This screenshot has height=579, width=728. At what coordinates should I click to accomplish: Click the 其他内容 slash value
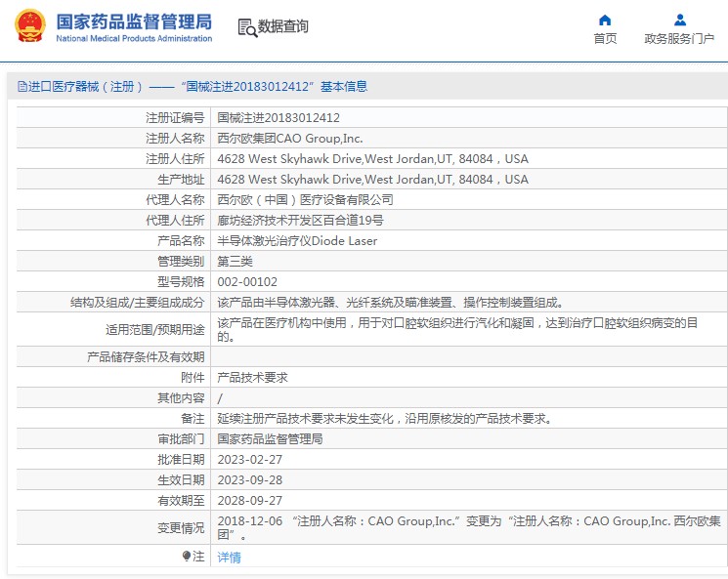[220, 398]
